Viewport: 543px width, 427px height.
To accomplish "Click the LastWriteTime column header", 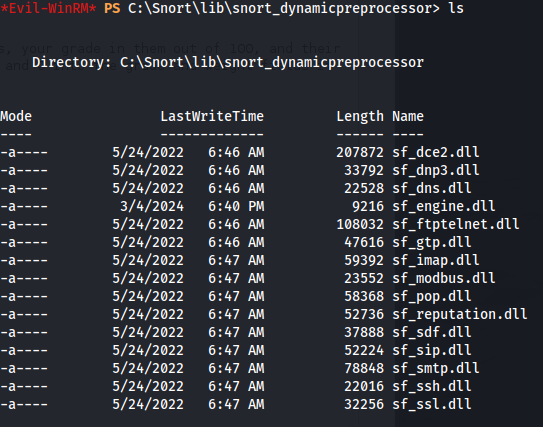I will 212,116.
